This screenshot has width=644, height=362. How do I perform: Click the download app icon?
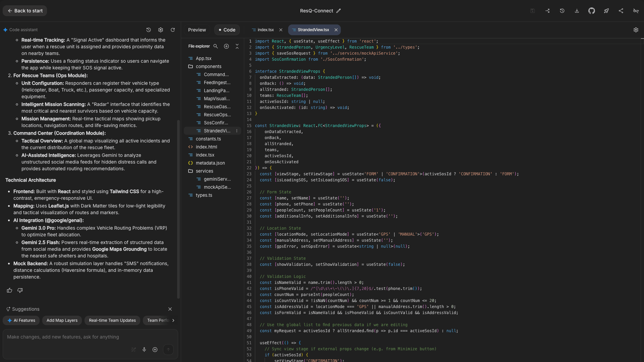click(x=577, y=11)
